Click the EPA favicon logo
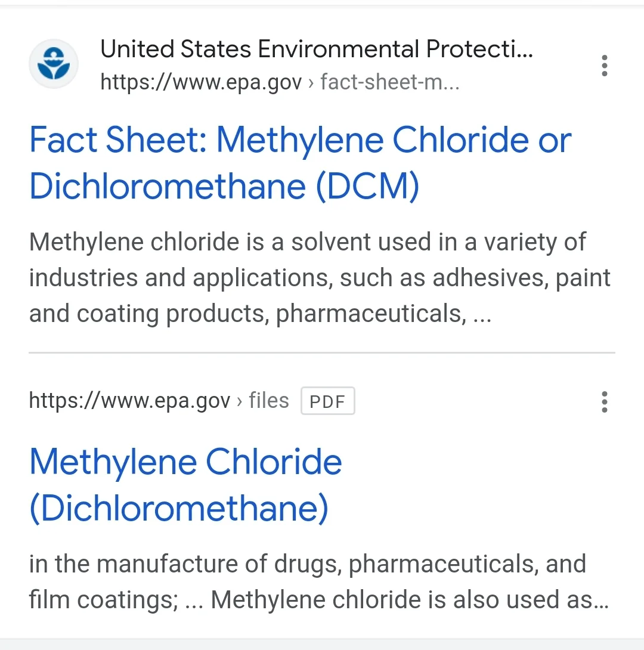Image resolution: width=644 pixels, height=650 pixels. tap(54, 64)
